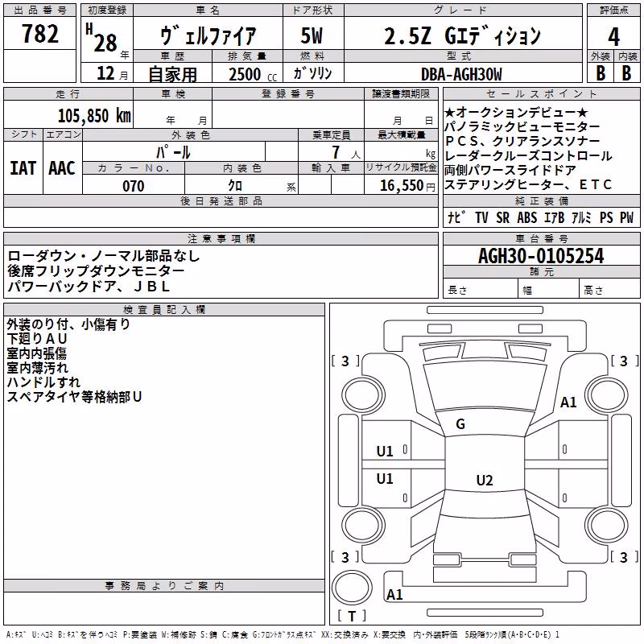Image resolution: width=644 pixels, height=644 pixels.
Task: Click 事務局よりご案内 section header
Action: point(164,586)
